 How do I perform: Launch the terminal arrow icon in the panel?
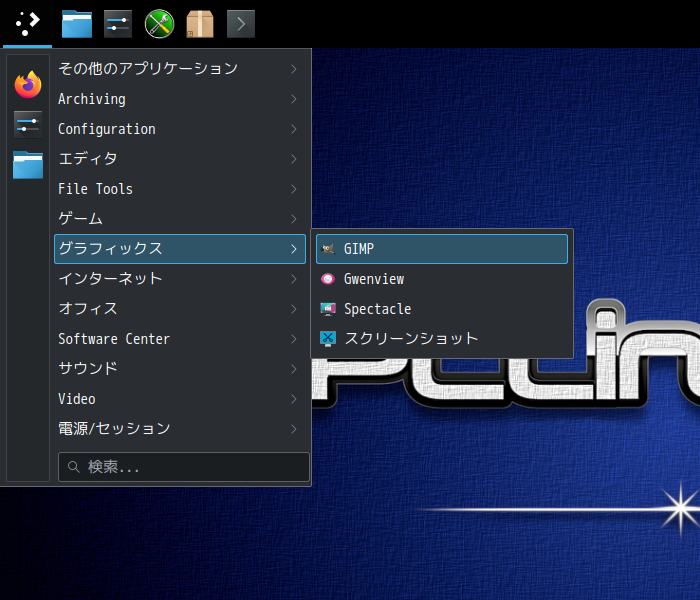[241, 24]
